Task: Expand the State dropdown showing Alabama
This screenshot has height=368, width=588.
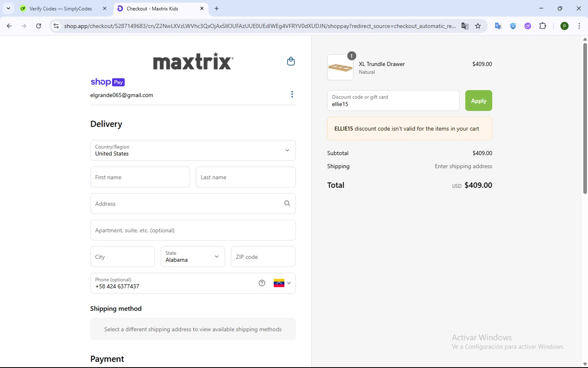Action: coord(193,257)
